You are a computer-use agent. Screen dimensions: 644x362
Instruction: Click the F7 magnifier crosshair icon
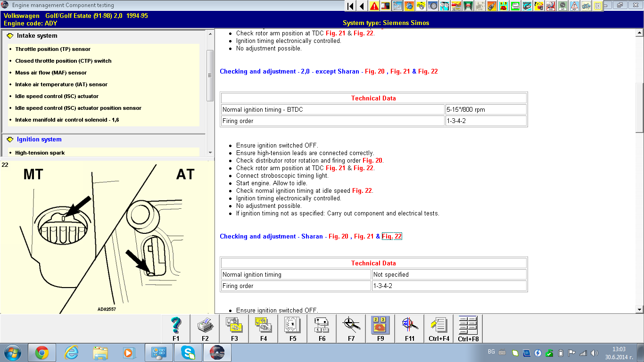tap(351, 329)
